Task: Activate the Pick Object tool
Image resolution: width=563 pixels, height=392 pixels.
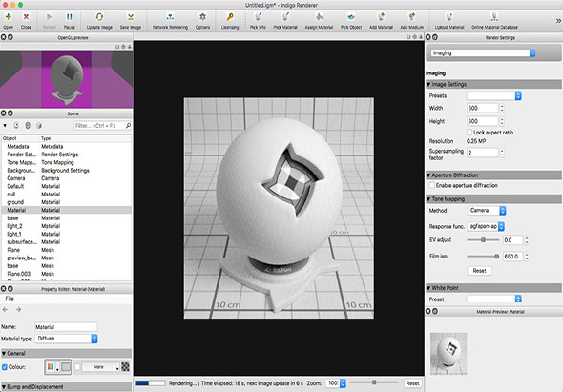Action: pyautogui.click(x=351, y=20)
